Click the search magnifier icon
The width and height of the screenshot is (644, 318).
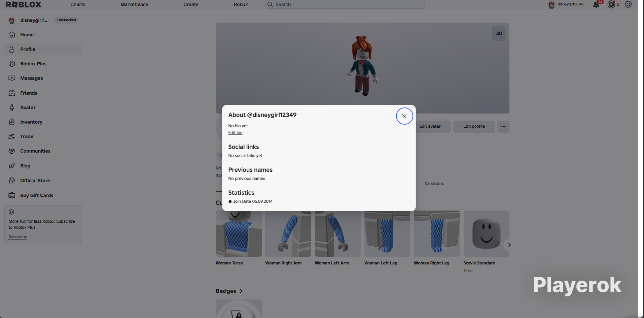point(270,4)
